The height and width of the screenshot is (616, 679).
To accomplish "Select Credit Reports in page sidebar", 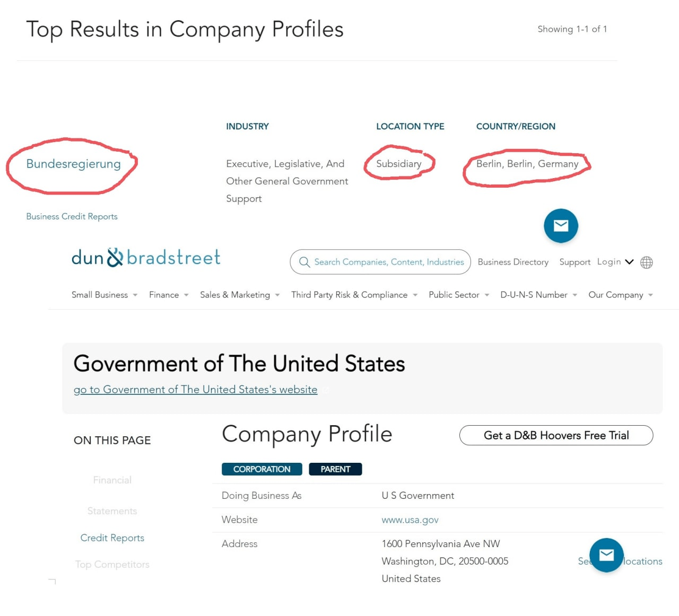I will pos(112,538).
